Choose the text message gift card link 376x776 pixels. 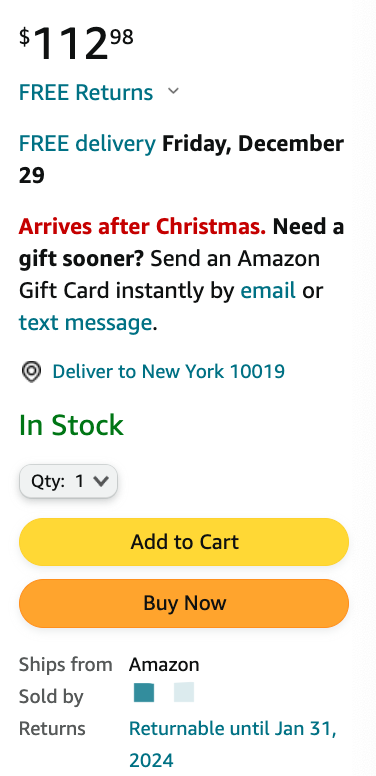coord(85,323)
